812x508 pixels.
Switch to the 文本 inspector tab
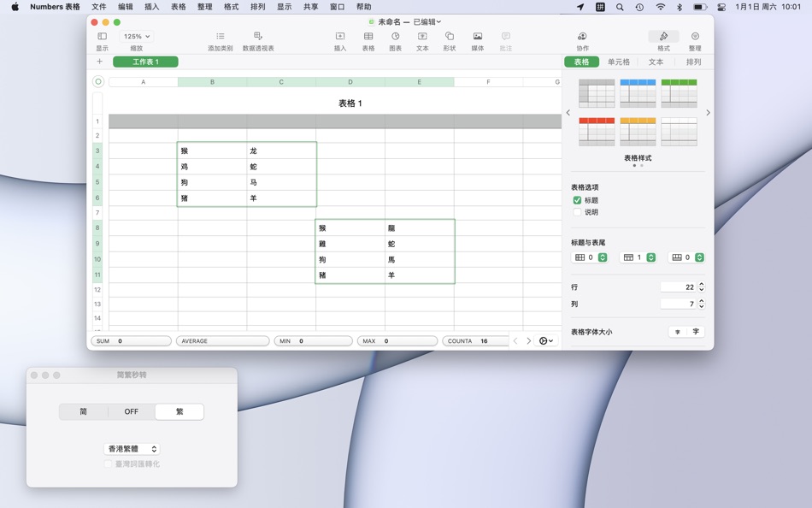[656, 62]
